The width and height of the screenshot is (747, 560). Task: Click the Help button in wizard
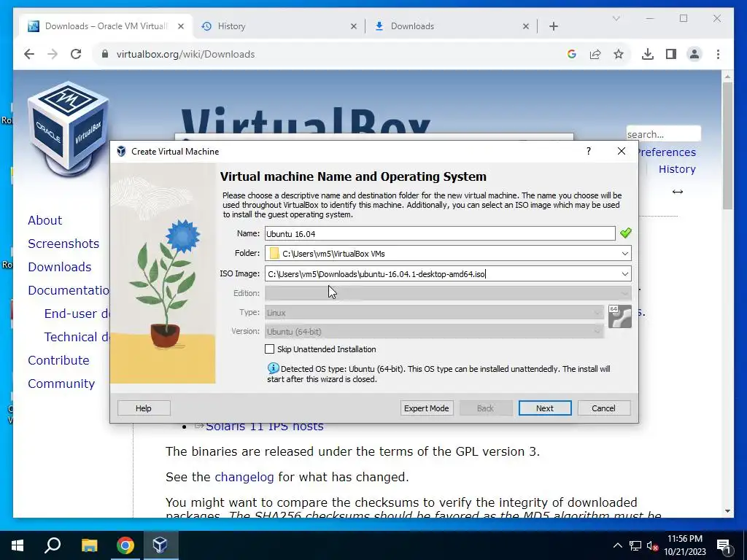point(144,408)
